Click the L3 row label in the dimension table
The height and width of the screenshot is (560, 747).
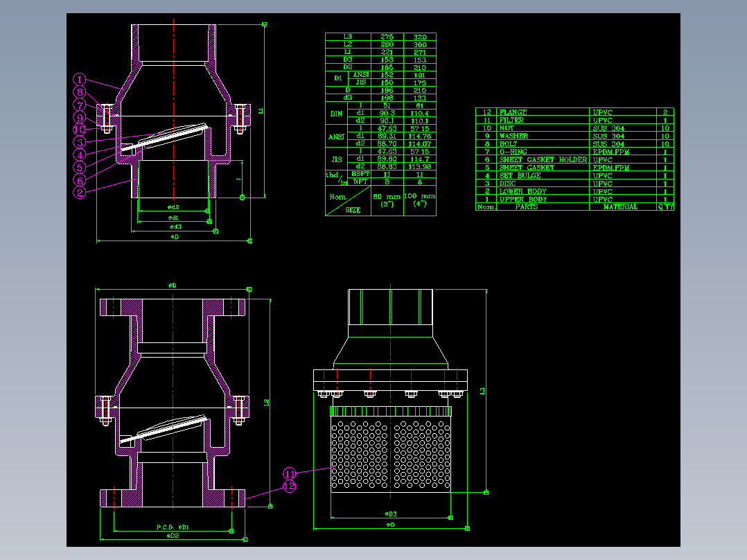348,37
